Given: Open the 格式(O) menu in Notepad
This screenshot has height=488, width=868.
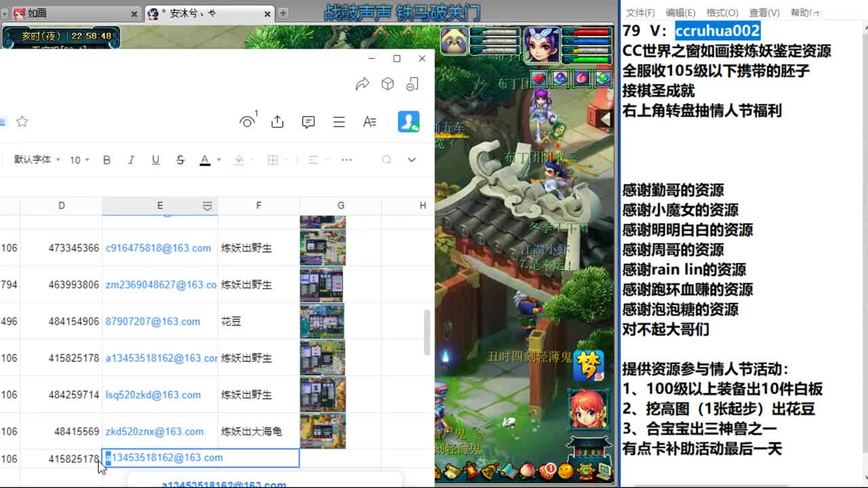Looking at the screenshot, I should tap(722, 12).
